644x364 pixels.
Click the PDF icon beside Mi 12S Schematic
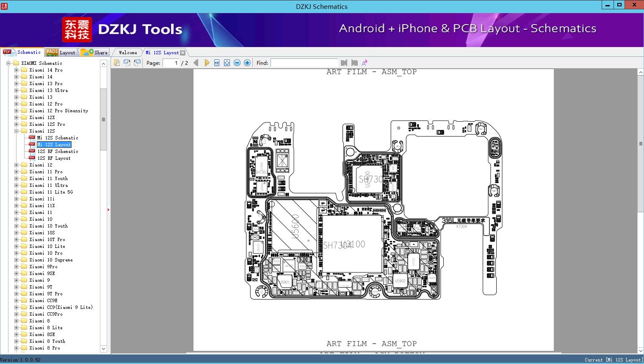pyautogui.click(x=32, y=137)
